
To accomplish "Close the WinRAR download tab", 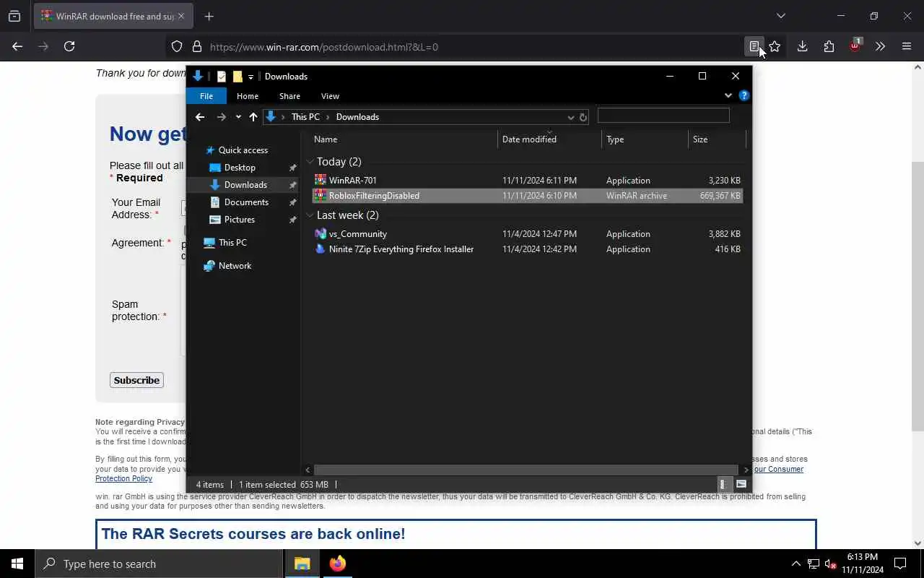I will tap(181, 16).
